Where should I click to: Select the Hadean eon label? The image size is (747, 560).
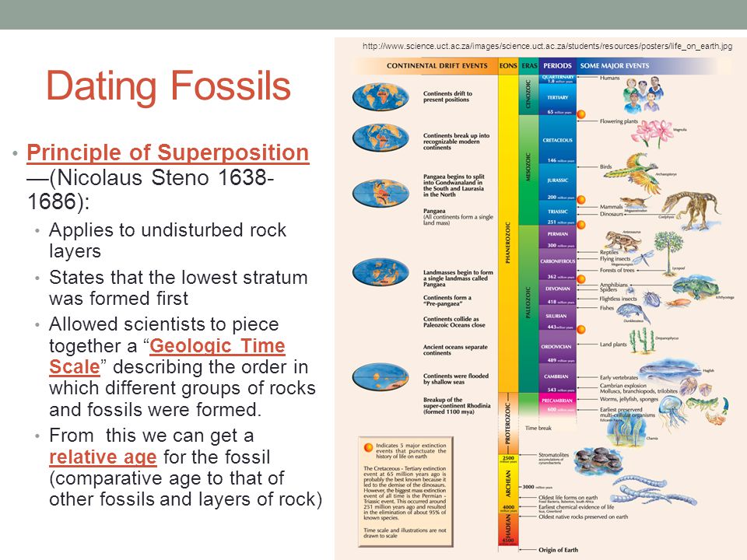[x=508, y=526]
